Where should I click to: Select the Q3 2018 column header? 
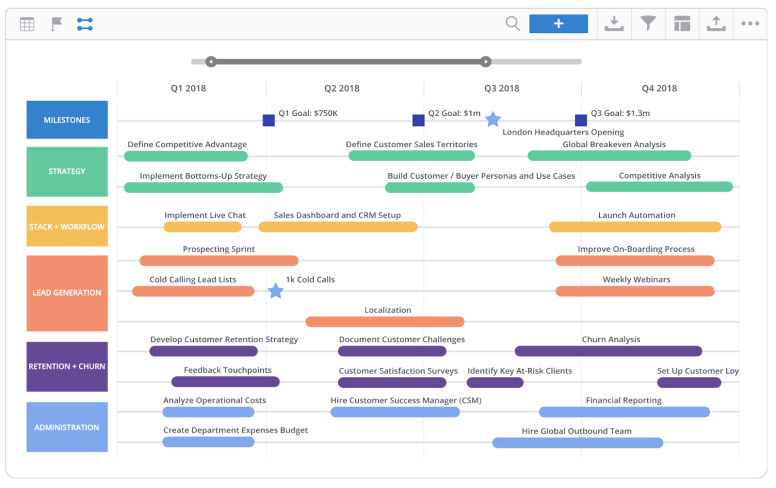(x=501, y=88)
